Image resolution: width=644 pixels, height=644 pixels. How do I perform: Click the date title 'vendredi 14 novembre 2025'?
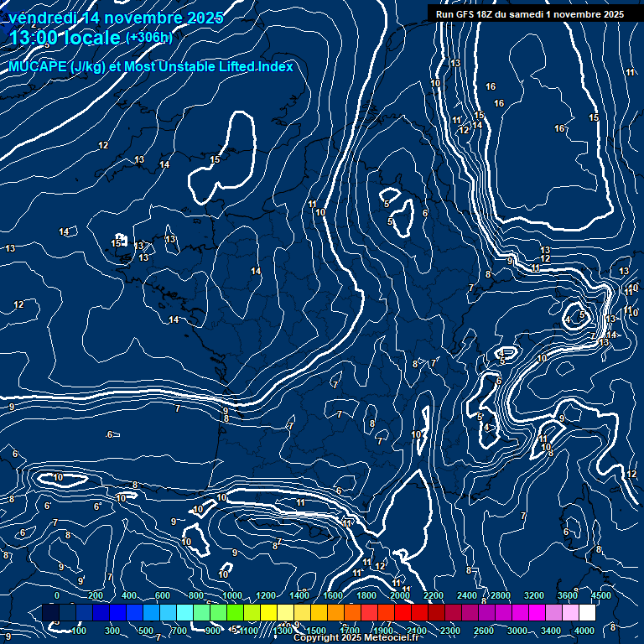[117, 18]
